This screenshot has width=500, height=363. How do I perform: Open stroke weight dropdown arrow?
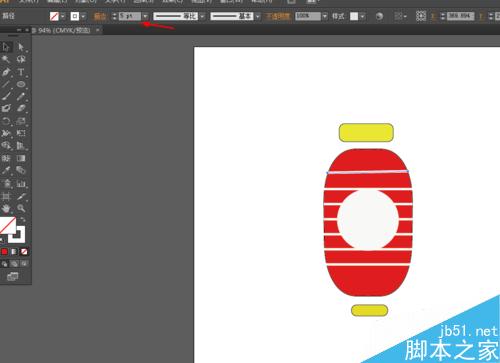pyautogui.click(x=145, y=16)
